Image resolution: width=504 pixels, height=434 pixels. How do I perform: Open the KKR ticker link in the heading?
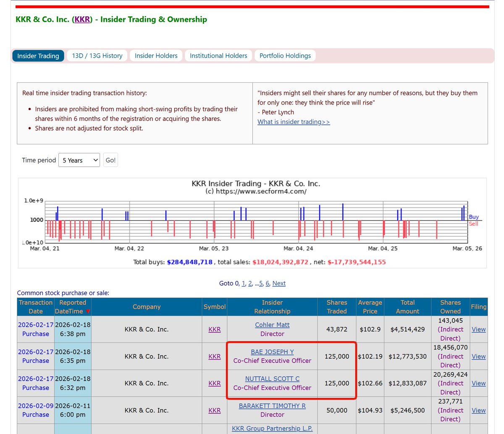coord(82,19)
